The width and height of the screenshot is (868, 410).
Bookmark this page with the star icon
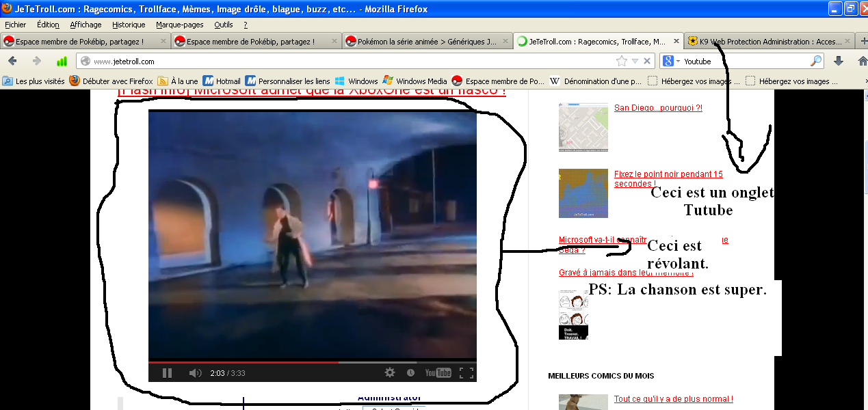point(621,61)
